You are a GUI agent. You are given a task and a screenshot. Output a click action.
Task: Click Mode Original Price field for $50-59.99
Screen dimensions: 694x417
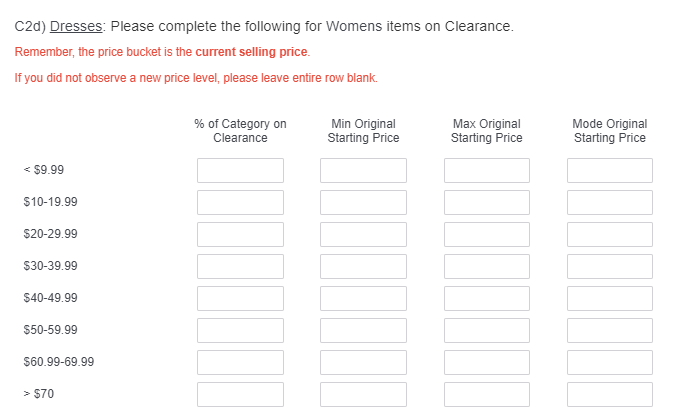click(609, 330)
